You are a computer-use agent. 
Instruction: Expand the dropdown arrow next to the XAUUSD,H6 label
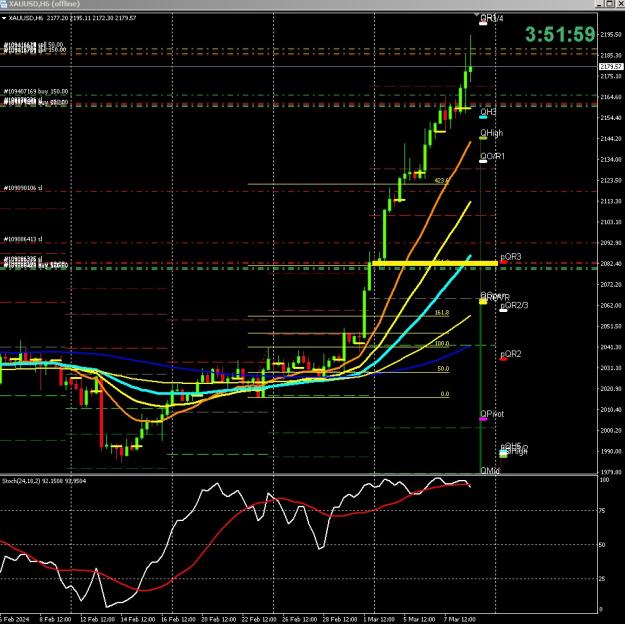4,18
